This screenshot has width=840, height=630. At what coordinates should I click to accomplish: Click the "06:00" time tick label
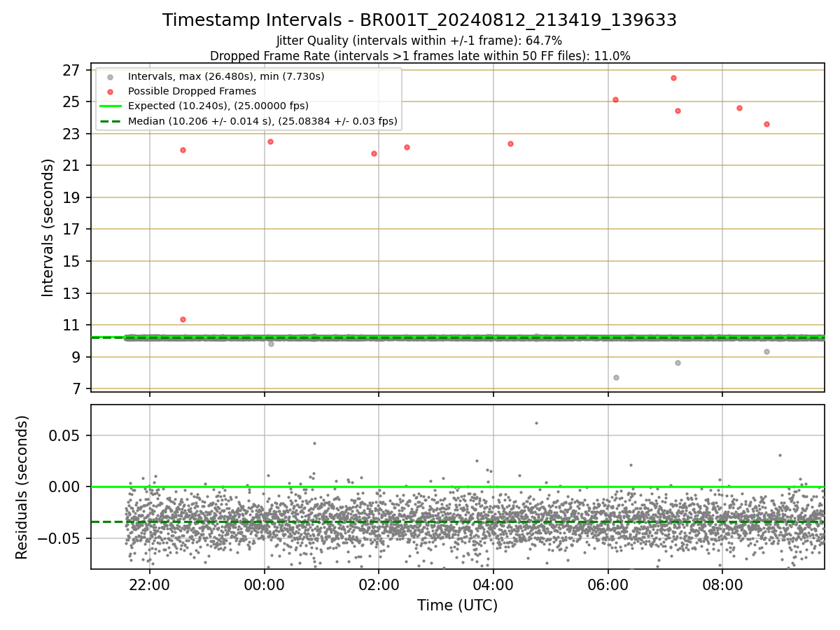[x=608, y=584]
